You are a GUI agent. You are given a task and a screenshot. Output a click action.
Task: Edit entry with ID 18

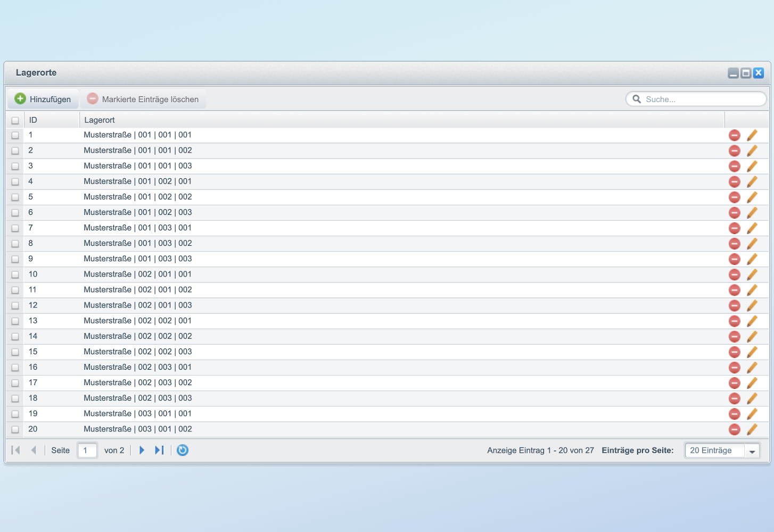pyautogui.click(x=752, y=398)
